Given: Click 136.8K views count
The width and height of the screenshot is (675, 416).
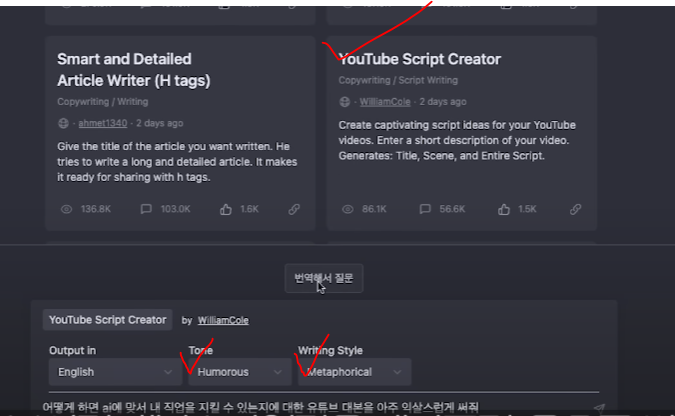Looking at the screenshot, I should click(x=96, y=209).
